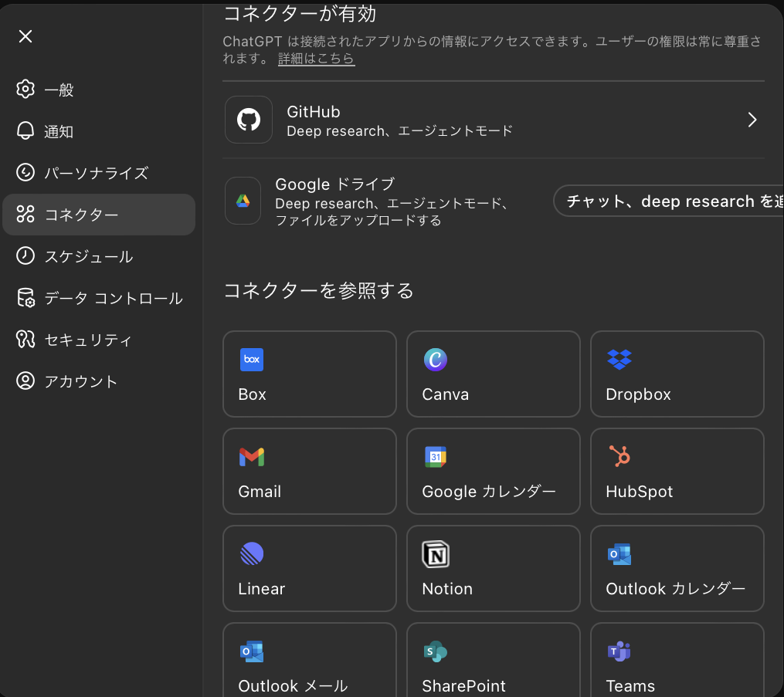Image resolution: width=784 pixels, height=697 pixels.
Task: Open the SharePoint connector card
Action: [x=494, y=660]
